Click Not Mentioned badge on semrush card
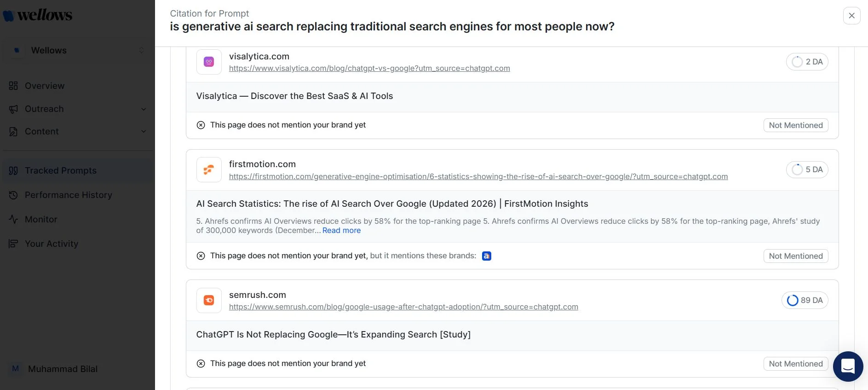Viewport: 868px width, 390px height. point(796,364)
